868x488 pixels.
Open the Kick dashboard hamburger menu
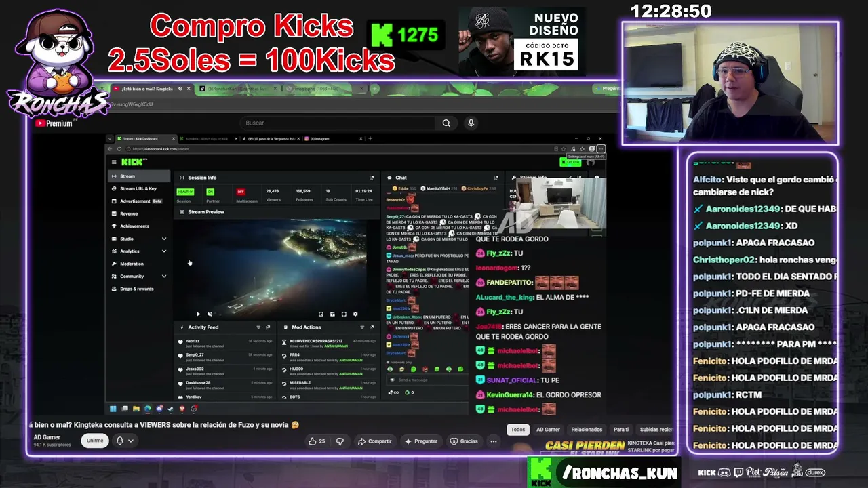tap(114, 162)
